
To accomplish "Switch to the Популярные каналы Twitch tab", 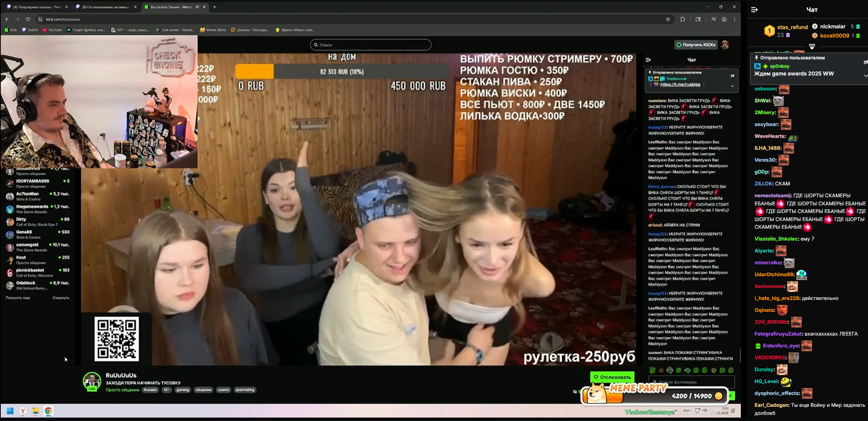I will pyautogui.click(x=34, y=7).
